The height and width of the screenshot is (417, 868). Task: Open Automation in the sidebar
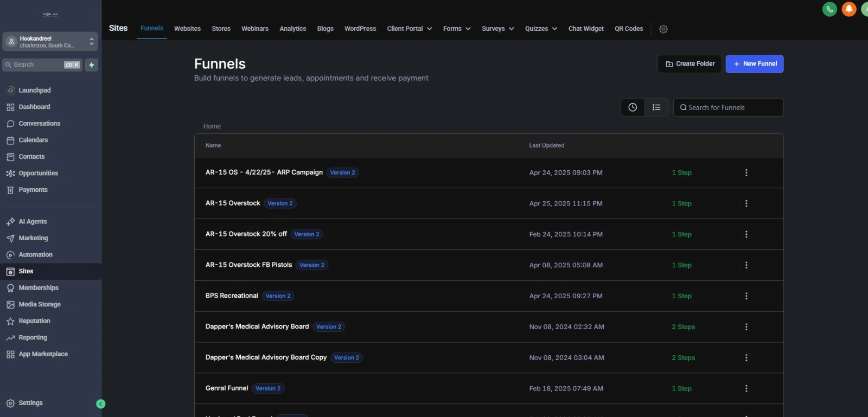tap(35, 255)
